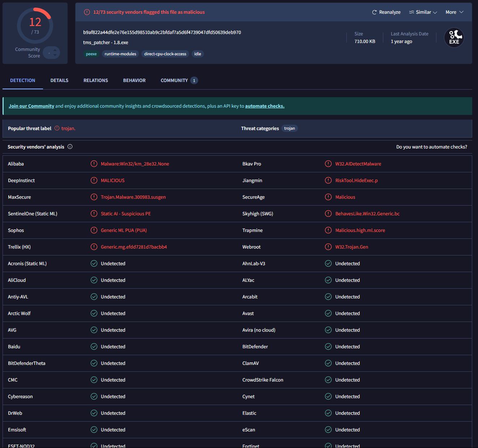The height and width of the screenshot is (448, 478).
Task: Open the COMMUNITY tab
Action: (x=179, y=81)
